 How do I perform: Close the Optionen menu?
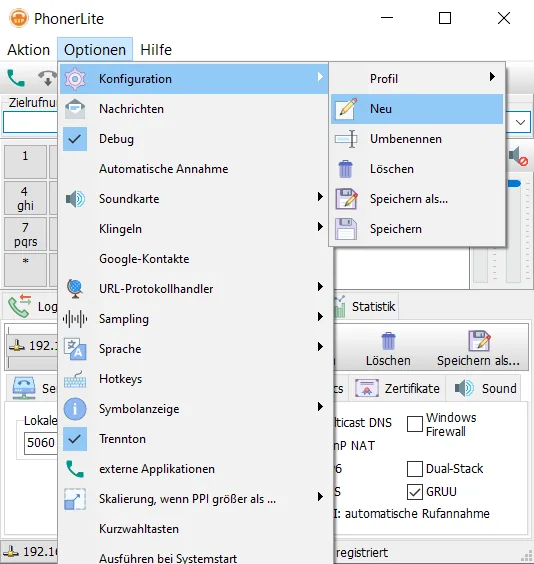pos(95,50)
